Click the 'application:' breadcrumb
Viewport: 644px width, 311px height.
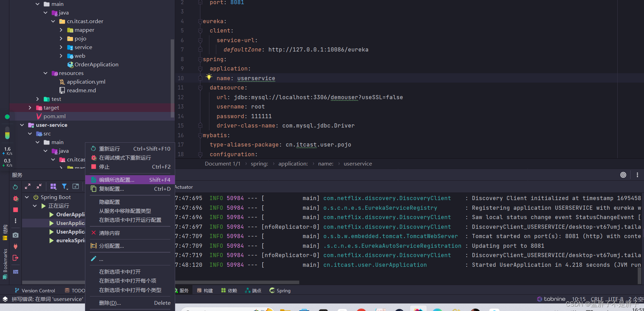(293, 164)
